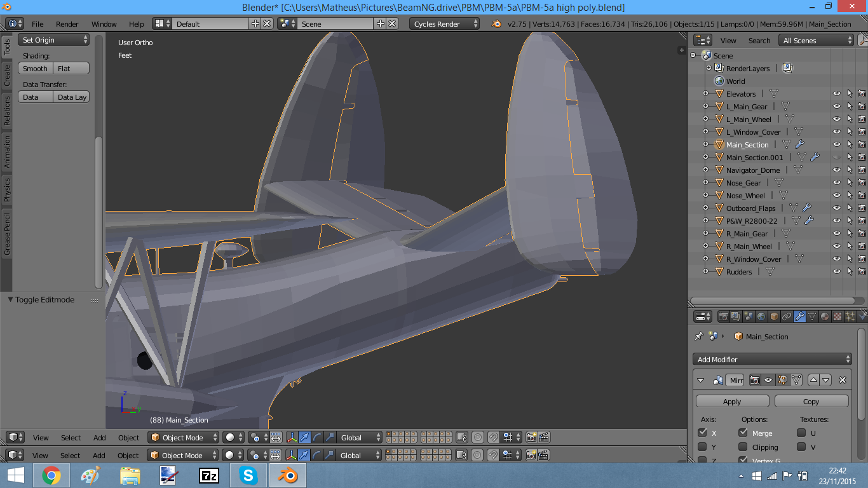Browse screen layouts via grid icon

click(x=163, y=24)
